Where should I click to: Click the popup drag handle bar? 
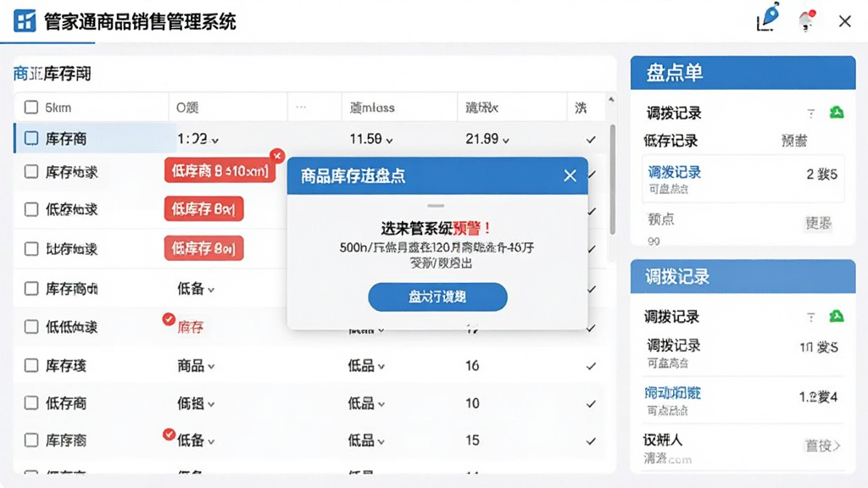[436, 206]
